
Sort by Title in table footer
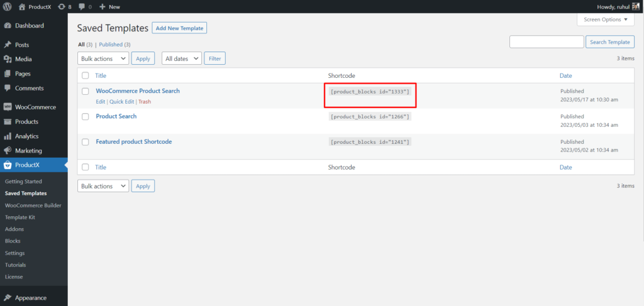click(x=101, y=167)
